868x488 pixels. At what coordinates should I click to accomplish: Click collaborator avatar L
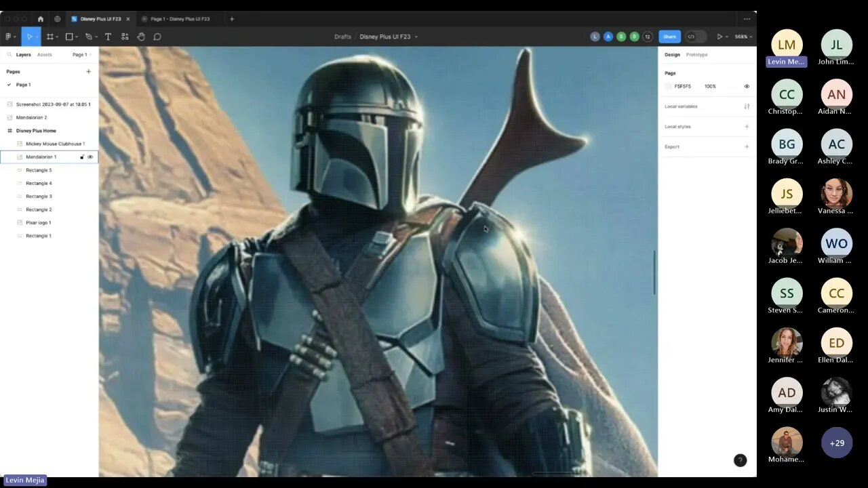pyautogui.click(x=595, y=37)
